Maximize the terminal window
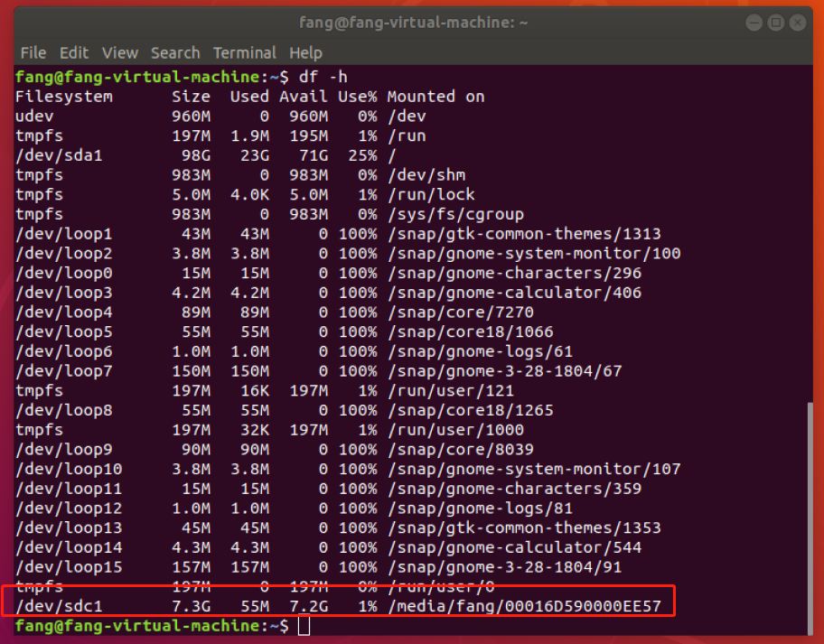This screenshot has width=824, height=644. click(775, 23)
